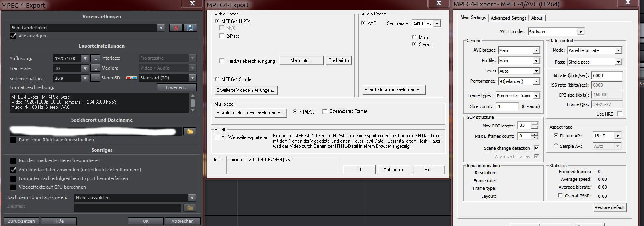Open Mehr Info... button
Screen dimensions: 644x226
pyautogui.click(x=301, y=60)
